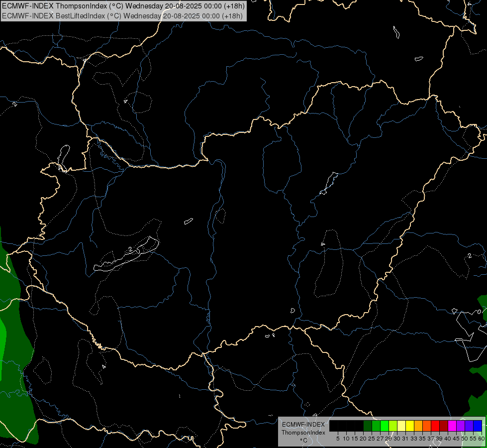
Task: Click the BestLiftedIndex header line at top
Action: tap(122, 16)
